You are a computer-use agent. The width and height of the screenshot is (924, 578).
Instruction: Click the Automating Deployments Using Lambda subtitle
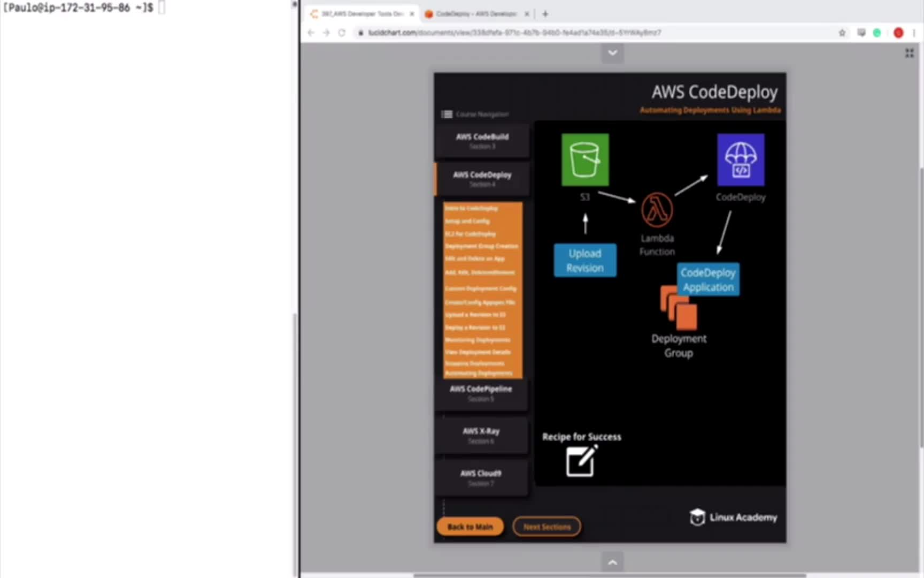(x=710, y=110)
